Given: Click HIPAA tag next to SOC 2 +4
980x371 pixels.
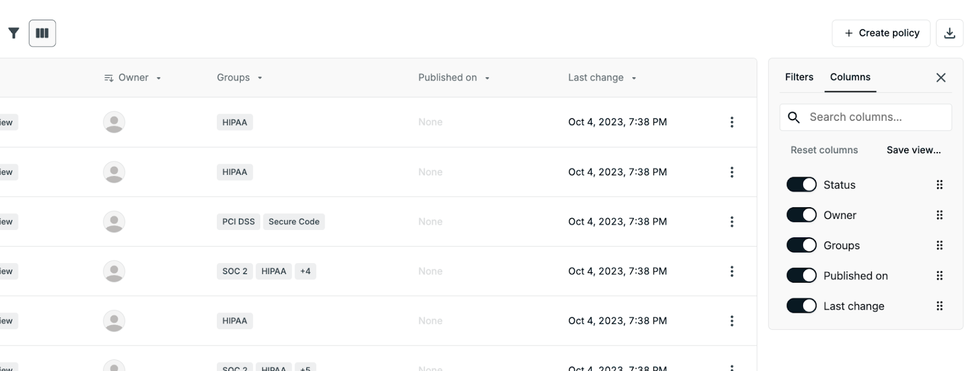Looking at the screenshot, I should click(274, 271).
